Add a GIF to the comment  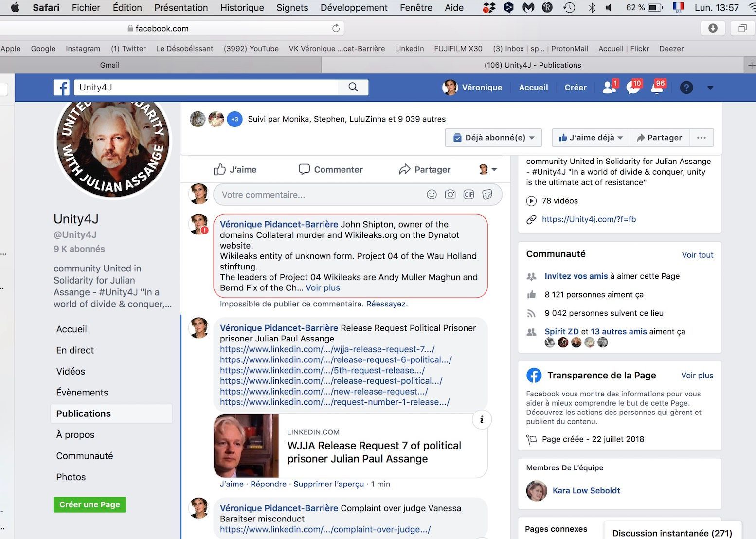coord(468,195)
